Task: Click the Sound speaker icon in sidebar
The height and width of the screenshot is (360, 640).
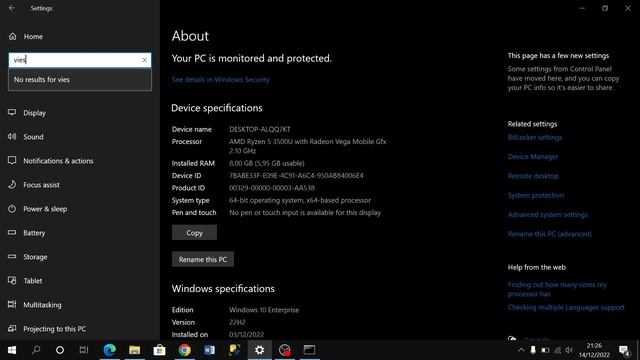Action: pos(12,136)
